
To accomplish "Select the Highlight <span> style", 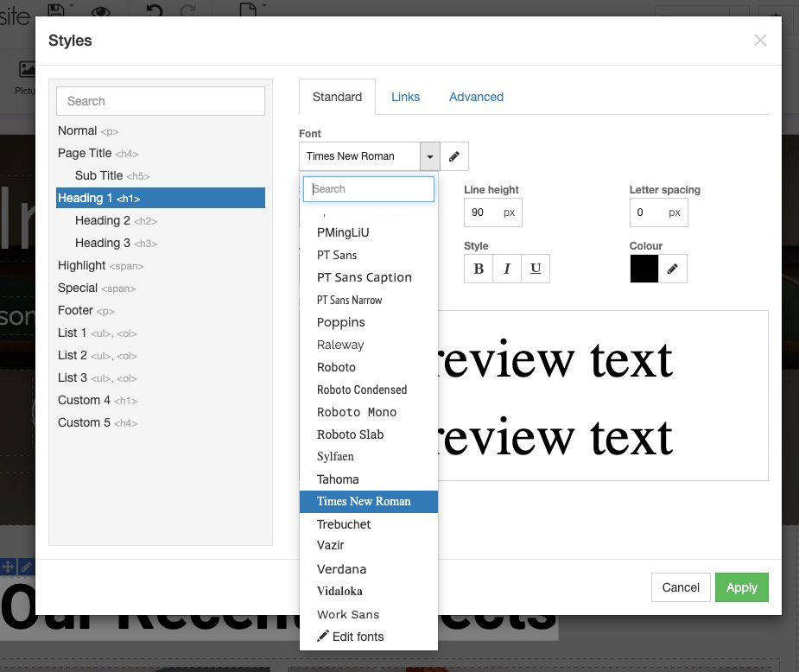I will (x=161, y=265).
